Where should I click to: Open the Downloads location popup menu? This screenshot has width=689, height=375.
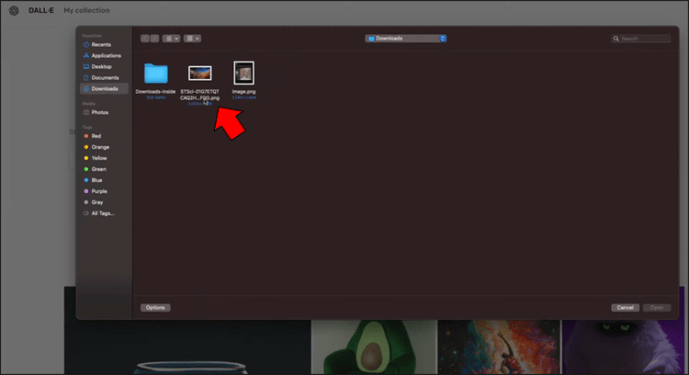[406, 39]
